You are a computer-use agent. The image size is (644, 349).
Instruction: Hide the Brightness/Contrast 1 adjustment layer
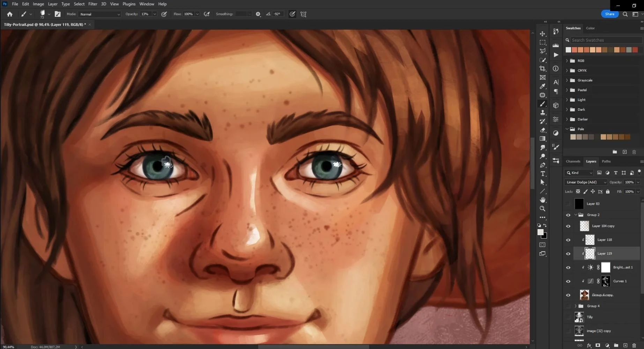(568, 267)
